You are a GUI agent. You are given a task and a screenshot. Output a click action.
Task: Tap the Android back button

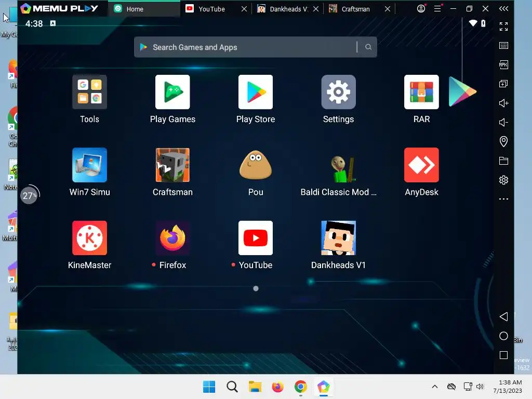[x=503, y=316]
